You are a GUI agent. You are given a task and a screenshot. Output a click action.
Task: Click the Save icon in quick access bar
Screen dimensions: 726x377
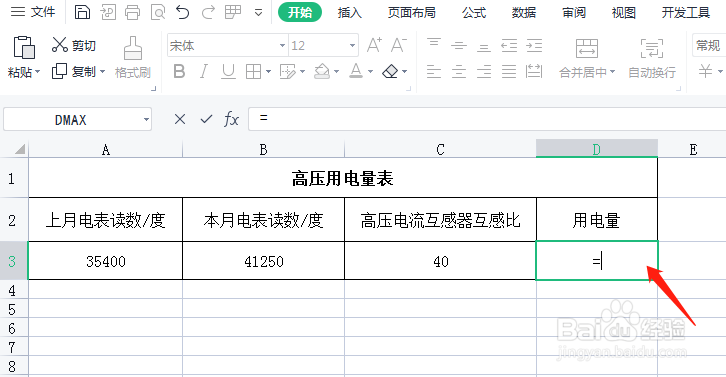pos(82,12)
